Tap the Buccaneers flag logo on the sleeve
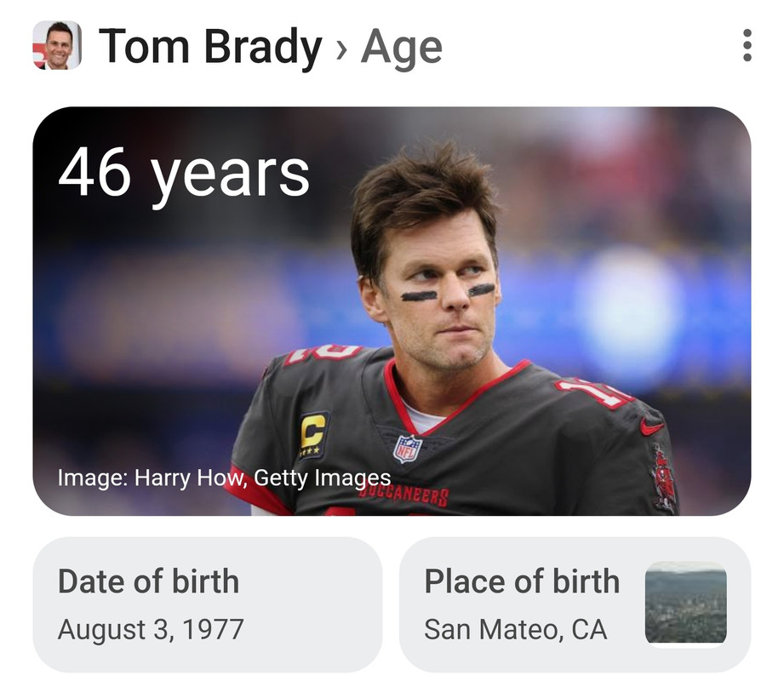This screenshot has width=784, height=681. [663, 478]
